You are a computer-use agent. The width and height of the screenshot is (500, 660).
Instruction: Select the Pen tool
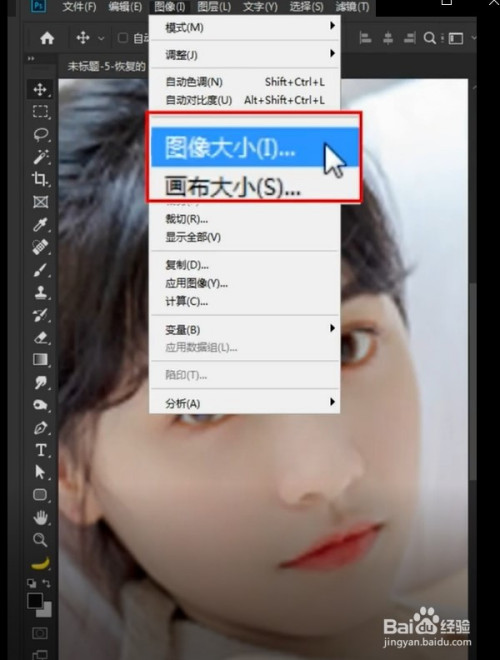click(x=40, y=428)
